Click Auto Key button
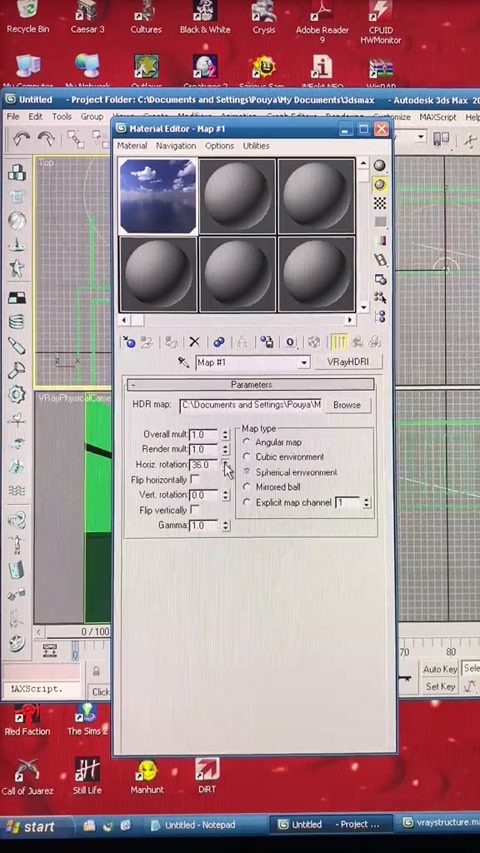Image resolution: width=480 pixels, height=853 pixels. click(x=440, y=669)
